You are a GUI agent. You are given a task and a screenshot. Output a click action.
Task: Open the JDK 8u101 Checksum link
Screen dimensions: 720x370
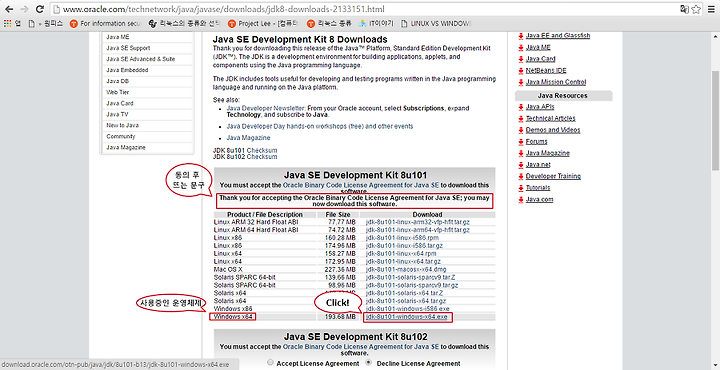(262, 151)
